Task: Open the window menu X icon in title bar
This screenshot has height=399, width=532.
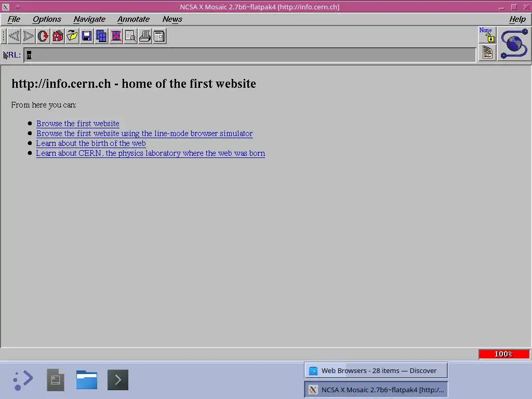Action: (x=5, y=7)
